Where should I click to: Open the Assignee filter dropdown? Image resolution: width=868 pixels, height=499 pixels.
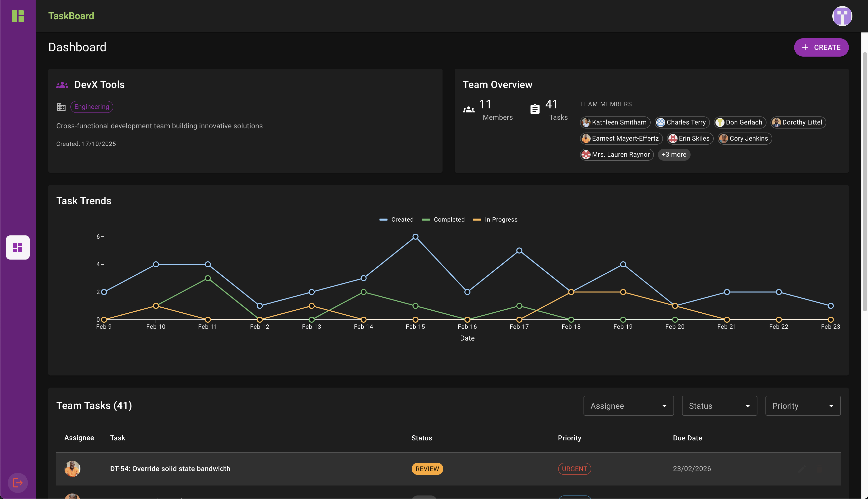point(628,406)
